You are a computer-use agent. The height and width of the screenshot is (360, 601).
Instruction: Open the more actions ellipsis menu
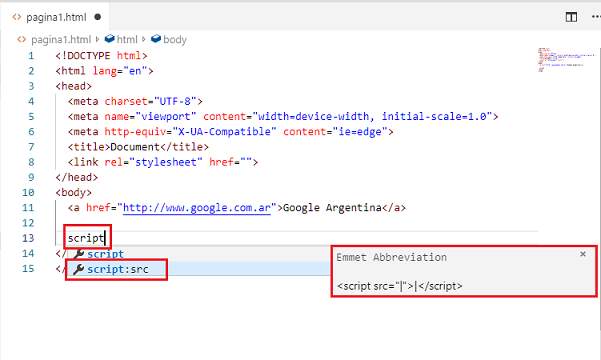tap(596, 17)
